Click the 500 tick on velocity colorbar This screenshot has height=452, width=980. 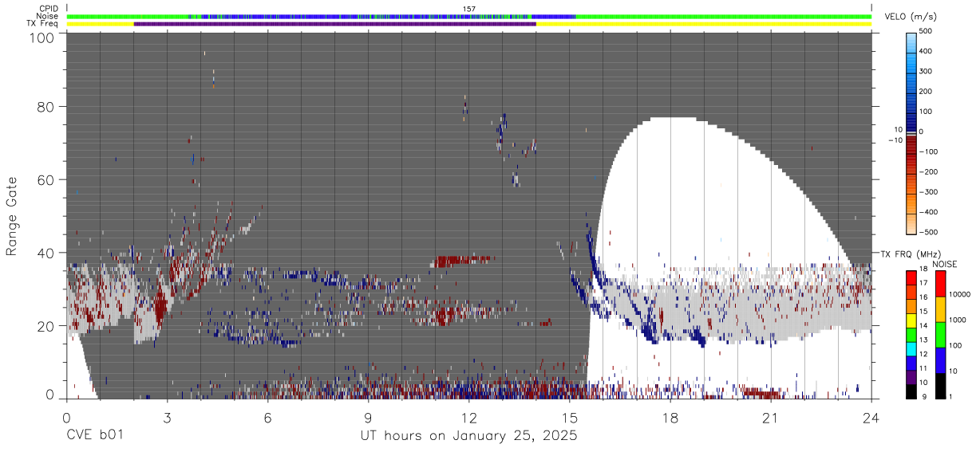point(926,31)
